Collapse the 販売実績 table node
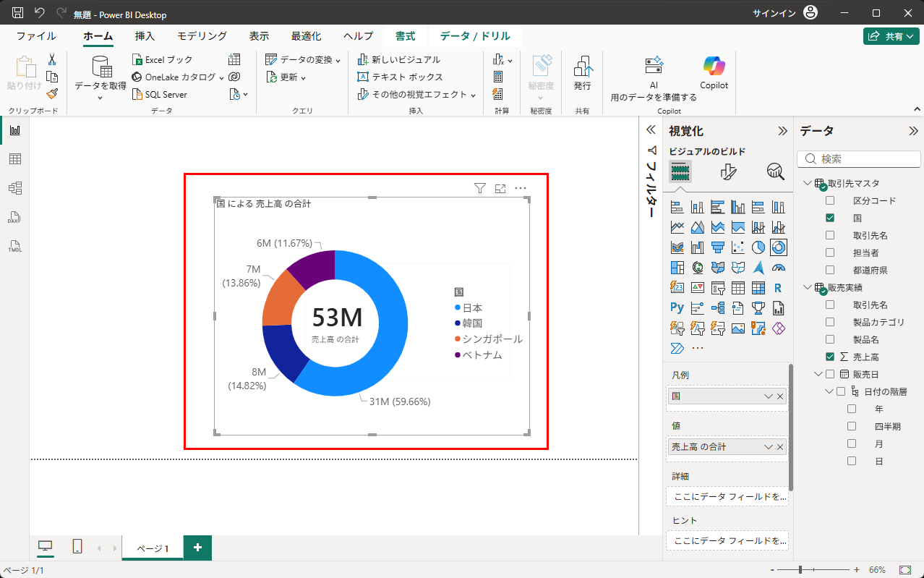Screen dimensions: 924x578 807,287
